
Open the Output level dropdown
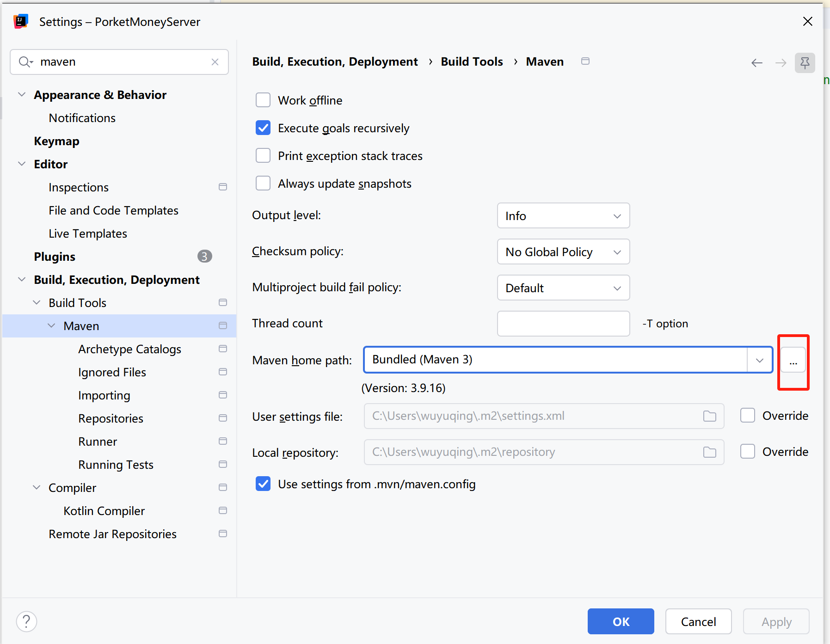click(563, 216)
